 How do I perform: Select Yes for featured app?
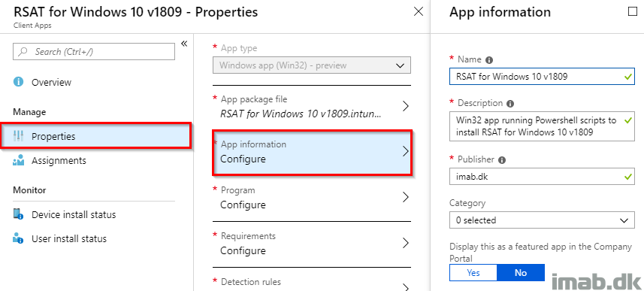tap(473, 272)
